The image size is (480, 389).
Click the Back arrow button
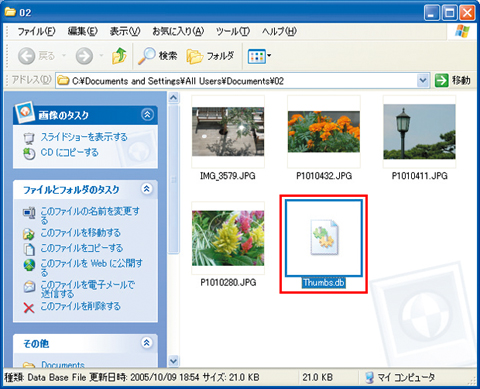(x=26, y=56)
